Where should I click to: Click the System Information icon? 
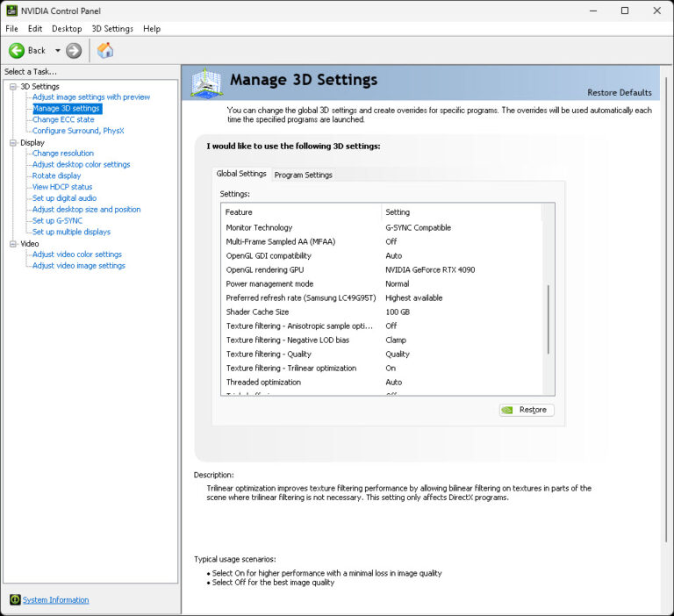coord(15,600)
